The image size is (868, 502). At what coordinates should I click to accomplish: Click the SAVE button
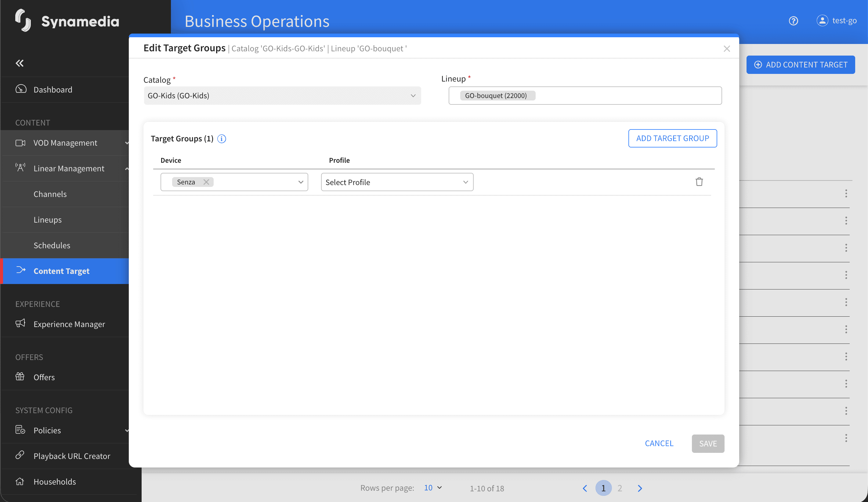(708, 443)
